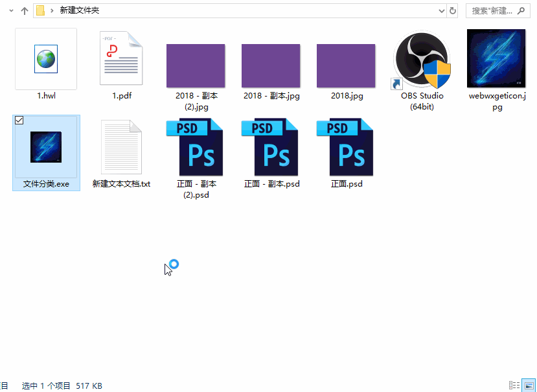The width and height of the screenshot is (537, 392).
Task: Click the 文件分类.exe name label
Action: [x=46, y=184]
